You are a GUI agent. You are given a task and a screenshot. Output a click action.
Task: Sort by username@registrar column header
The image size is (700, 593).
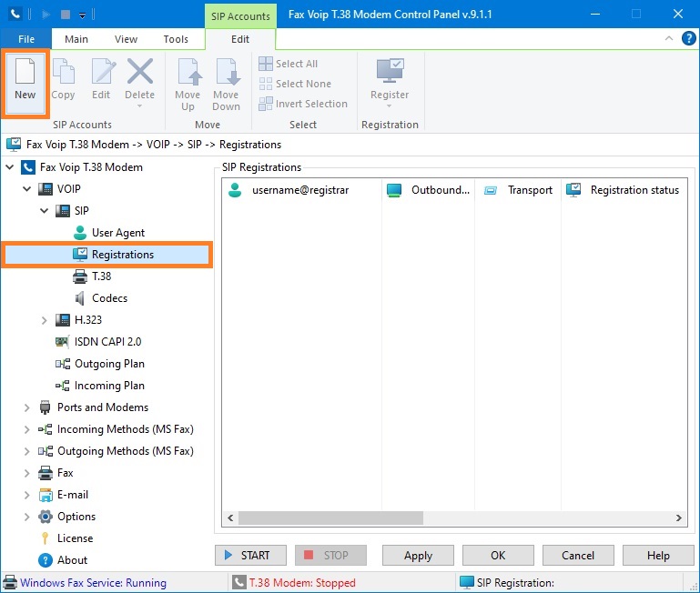click(x=302, y=190)
